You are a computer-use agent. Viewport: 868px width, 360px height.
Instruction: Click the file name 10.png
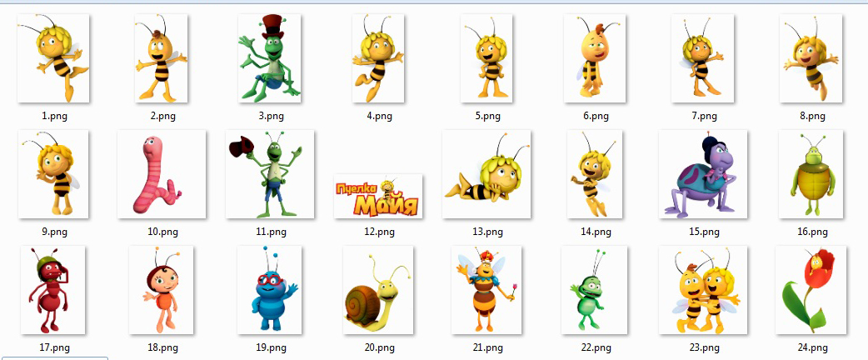tap(162, 232)
